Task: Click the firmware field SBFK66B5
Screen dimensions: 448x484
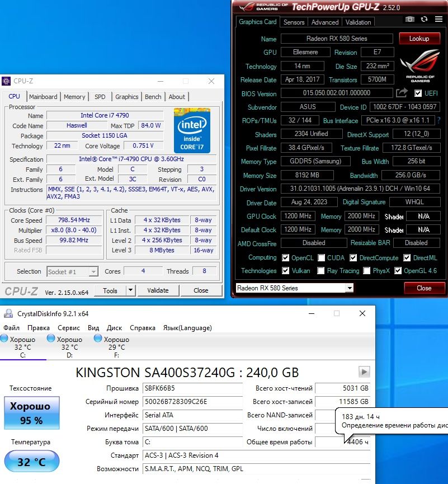Action: (x=192, y=388)
